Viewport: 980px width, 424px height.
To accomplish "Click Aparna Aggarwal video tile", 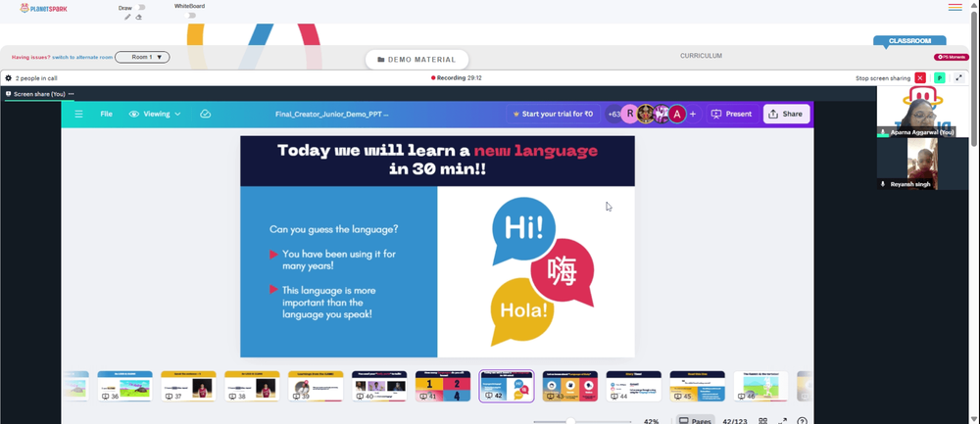I will (x=922, y=112).
